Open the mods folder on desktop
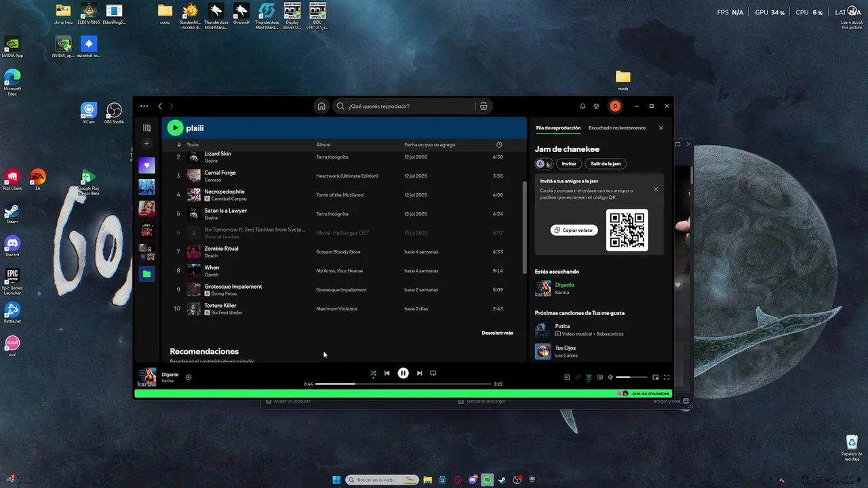The width and height of the screenshot is (868, 488). 623,79
